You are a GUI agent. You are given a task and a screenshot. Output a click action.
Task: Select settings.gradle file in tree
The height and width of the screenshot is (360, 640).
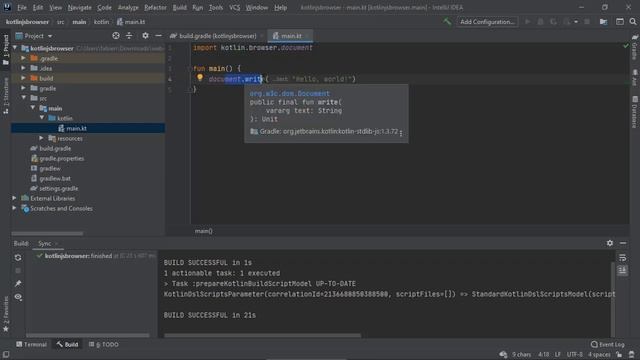pyautogui.click(x=58, y=188)
